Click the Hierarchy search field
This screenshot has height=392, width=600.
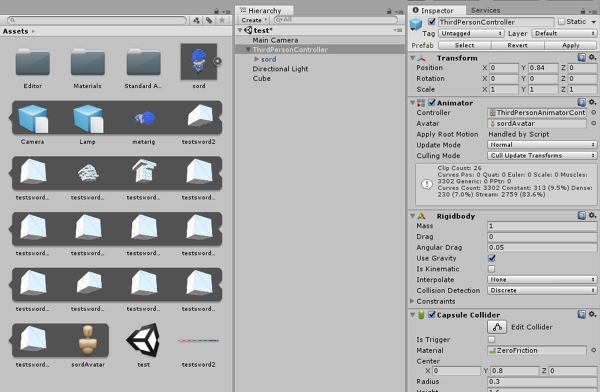click(336, 20)
